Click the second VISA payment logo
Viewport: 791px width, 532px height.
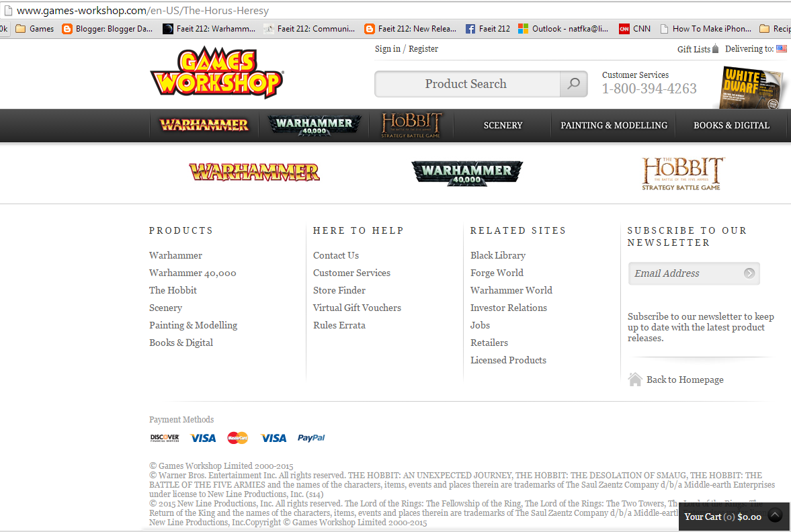coord(274,438)
